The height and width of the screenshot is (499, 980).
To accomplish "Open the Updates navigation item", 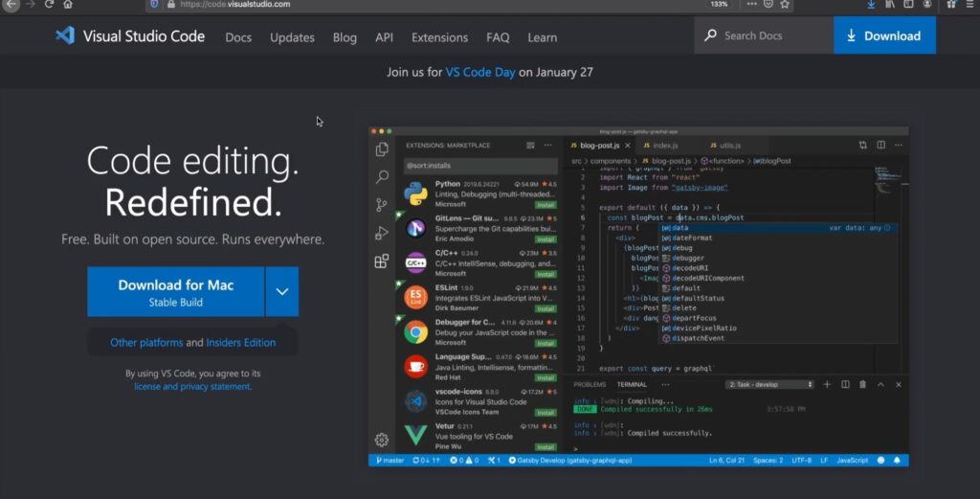I will 292,37.
